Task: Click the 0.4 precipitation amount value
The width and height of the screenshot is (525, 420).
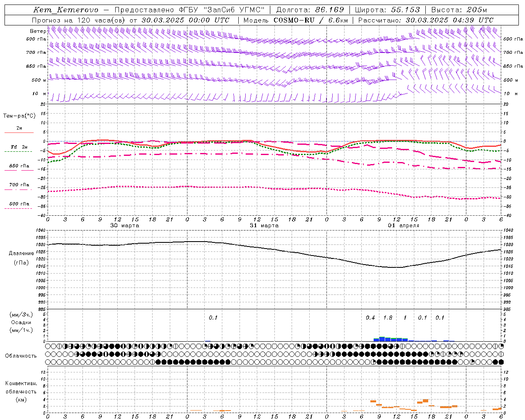Action: [370, 317]
